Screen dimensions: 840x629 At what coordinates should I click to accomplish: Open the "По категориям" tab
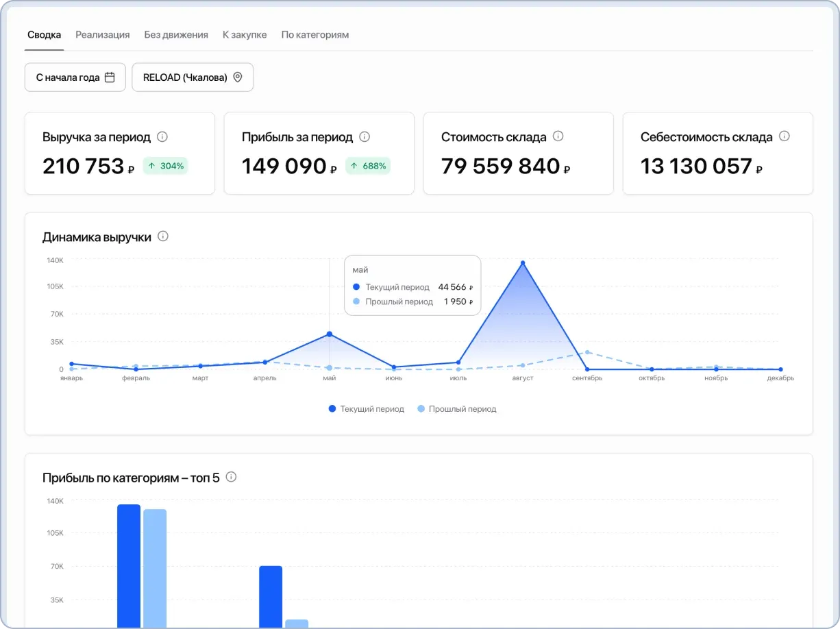tap(314, 34)
